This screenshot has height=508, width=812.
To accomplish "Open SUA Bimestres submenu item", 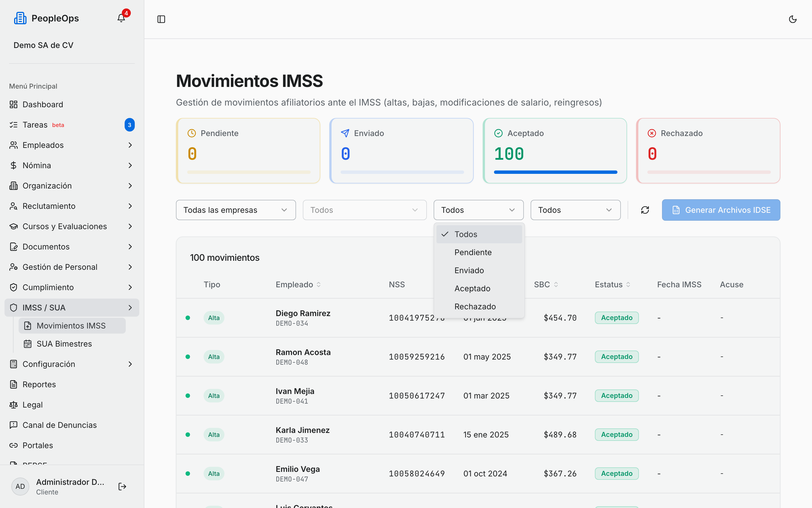I will 72,344.
